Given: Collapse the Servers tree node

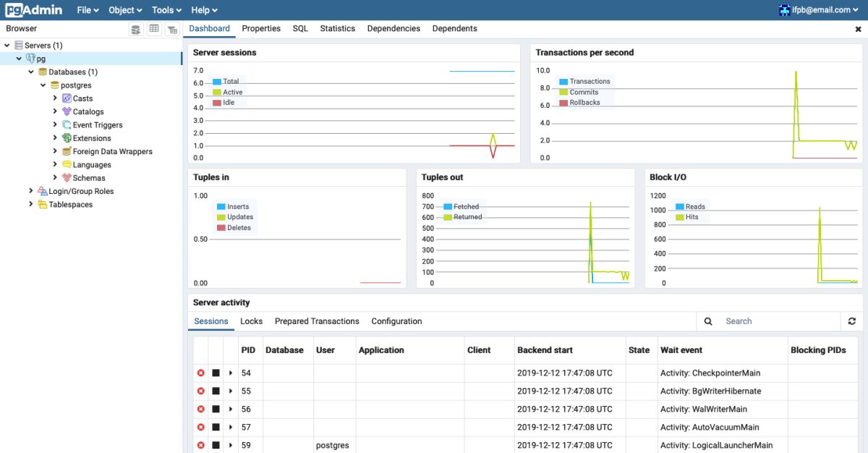Looking at the screenshot, I should click(7, 46).
